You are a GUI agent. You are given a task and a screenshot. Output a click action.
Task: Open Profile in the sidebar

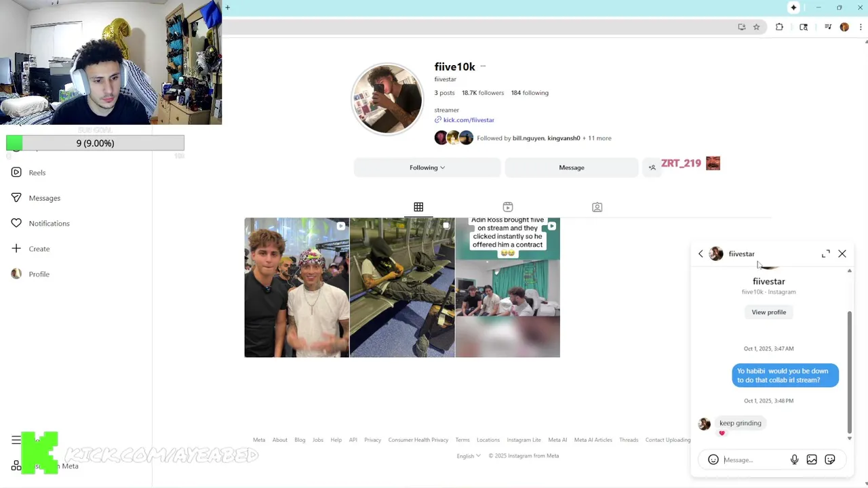tap(31, 274)
